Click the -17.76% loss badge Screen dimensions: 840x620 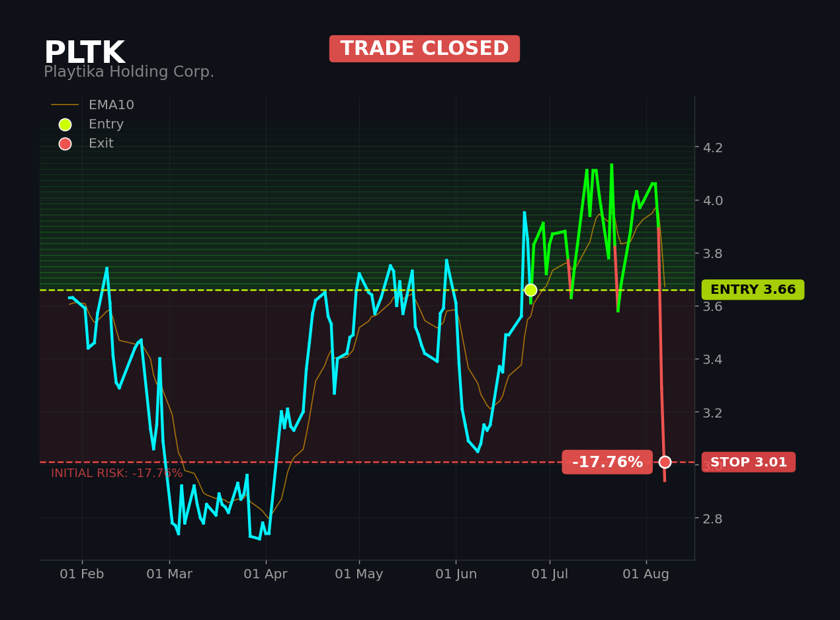[x=607, y=463]
